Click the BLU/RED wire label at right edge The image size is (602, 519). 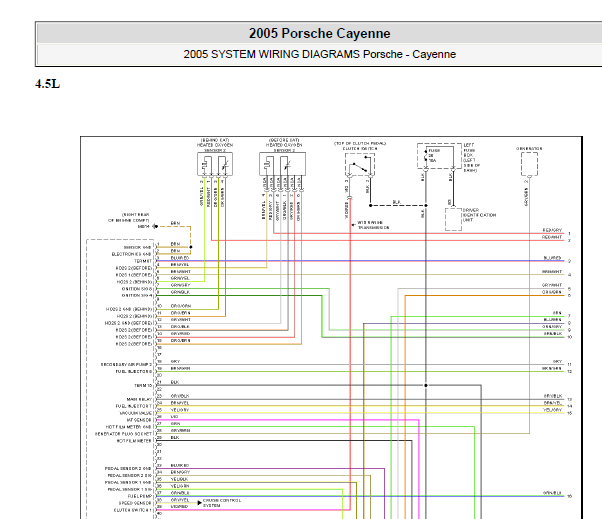tap(552, 258)
